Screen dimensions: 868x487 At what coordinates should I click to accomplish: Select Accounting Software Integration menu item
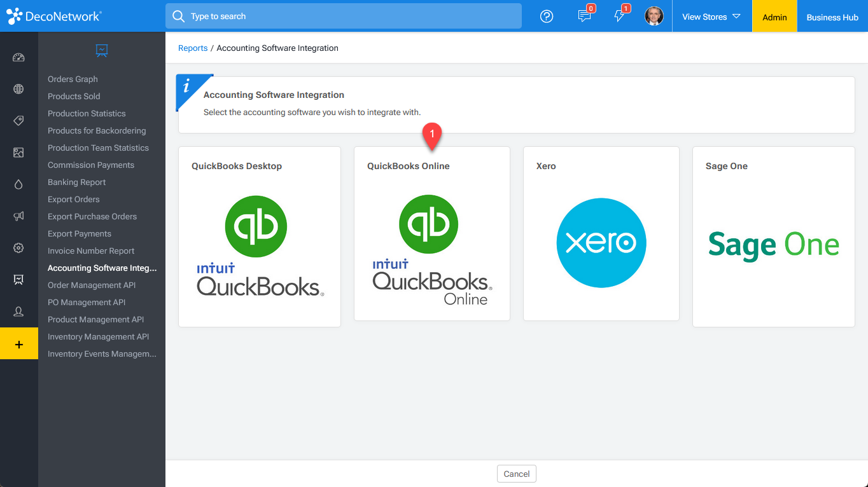point(102,268)
